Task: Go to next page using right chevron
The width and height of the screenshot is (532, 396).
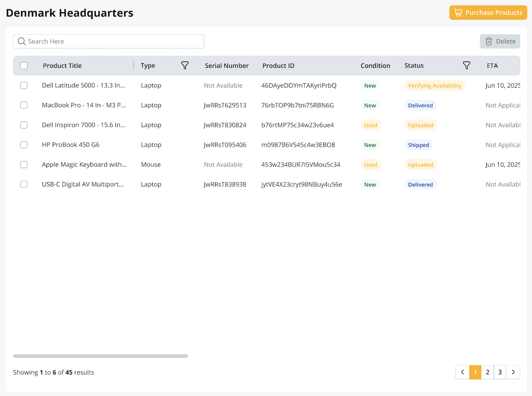Action: (513, 372)
